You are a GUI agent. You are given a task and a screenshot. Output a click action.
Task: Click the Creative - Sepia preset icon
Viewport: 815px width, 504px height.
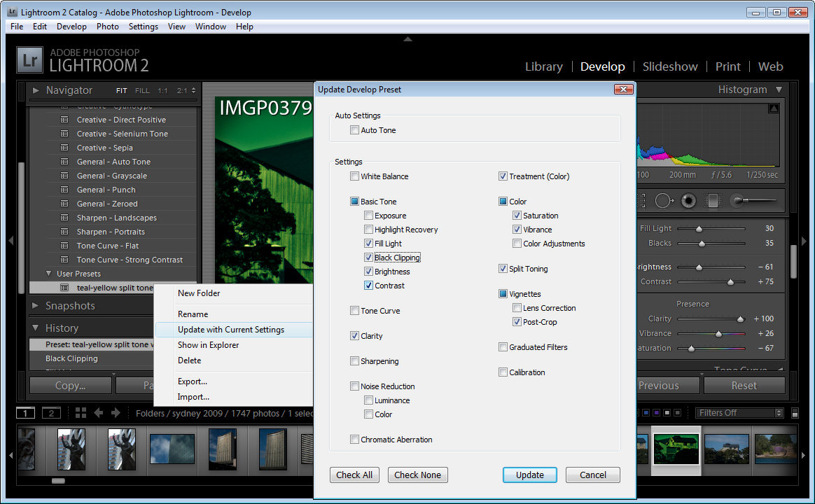[x=64, y=148]
